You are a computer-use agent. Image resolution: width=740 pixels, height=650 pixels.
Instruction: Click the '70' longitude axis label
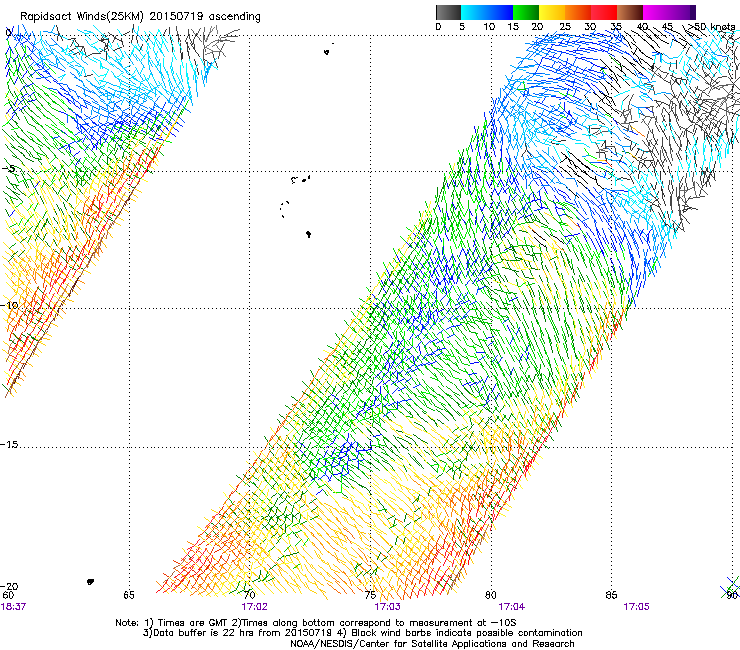click(x=249, y=595)
